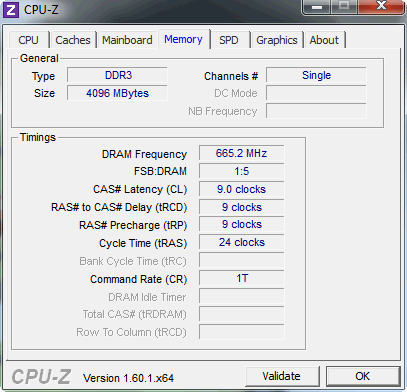Click the Memory tab
Image resolution: width=407 pixels, height=392 pixels.
pos(183,39)
